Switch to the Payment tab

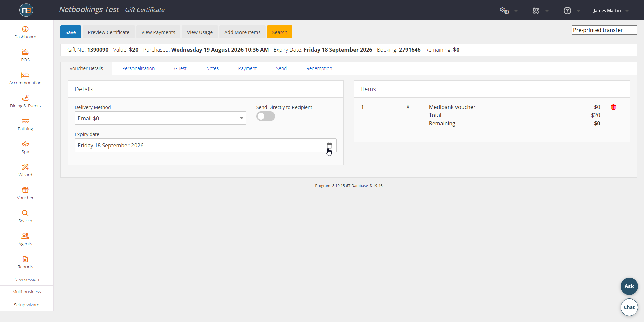pyautogui.click(x=248, y=68)
